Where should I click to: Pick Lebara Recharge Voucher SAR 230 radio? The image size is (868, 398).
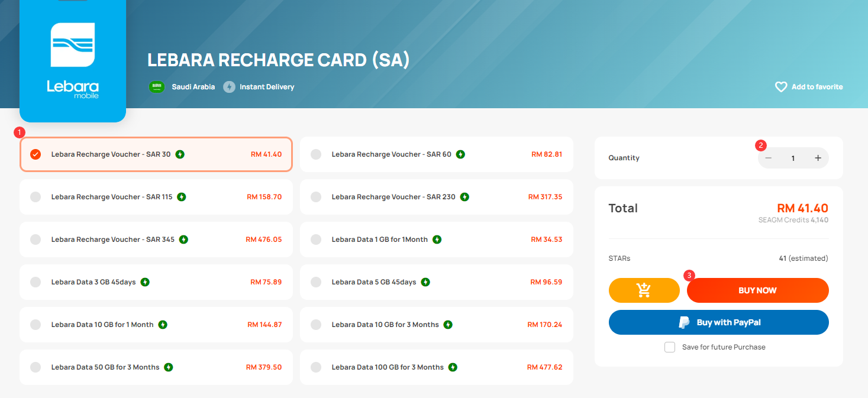316,197
